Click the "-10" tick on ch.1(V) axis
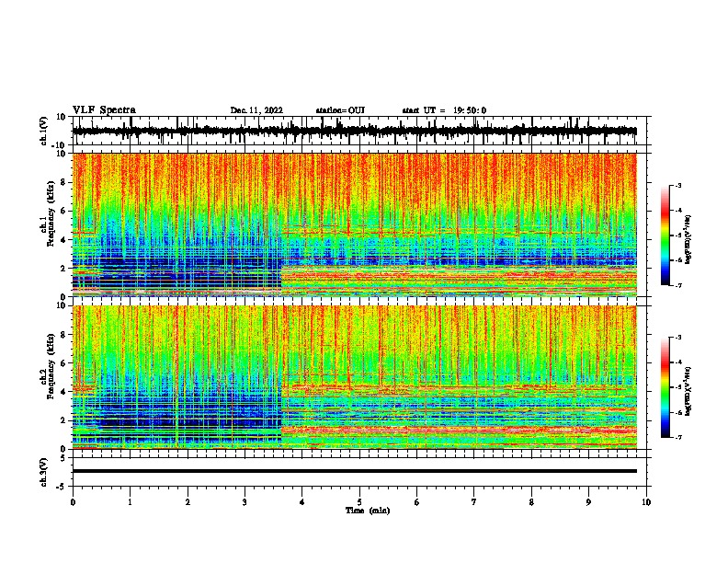 click(x=60, y=144)
